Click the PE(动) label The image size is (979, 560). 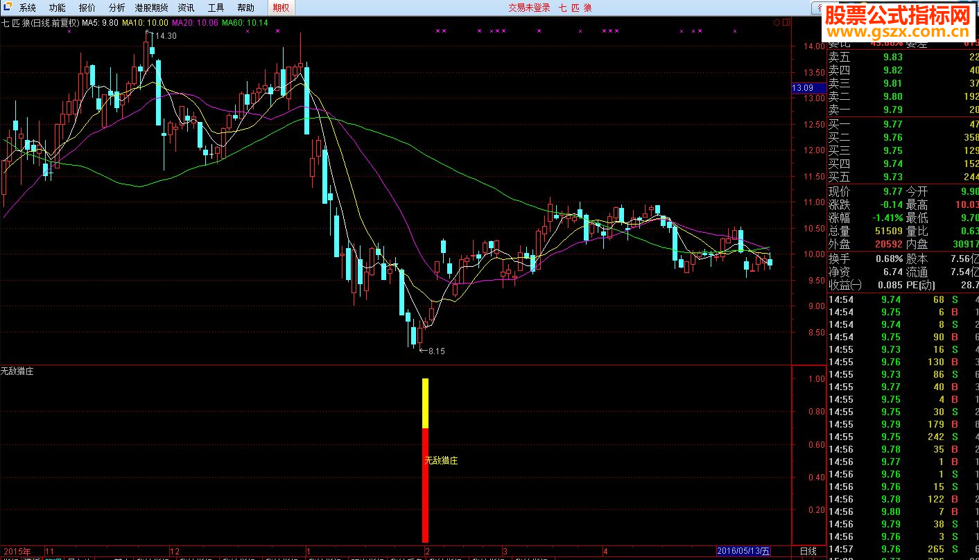921,285
